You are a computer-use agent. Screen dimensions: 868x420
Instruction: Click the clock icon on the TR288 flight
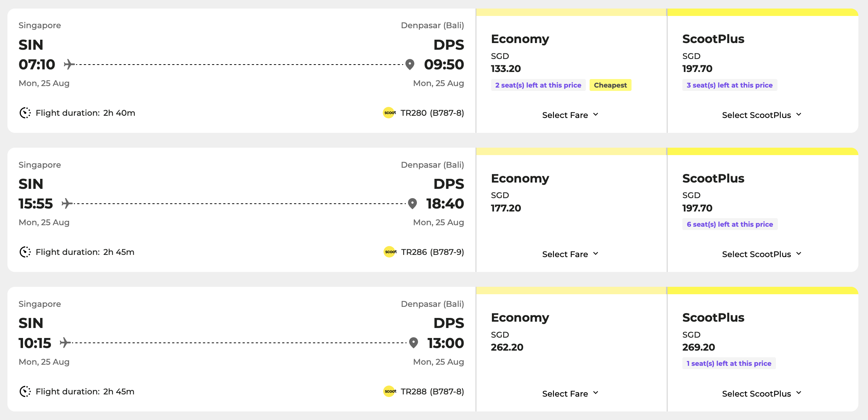tap(25, 391)
